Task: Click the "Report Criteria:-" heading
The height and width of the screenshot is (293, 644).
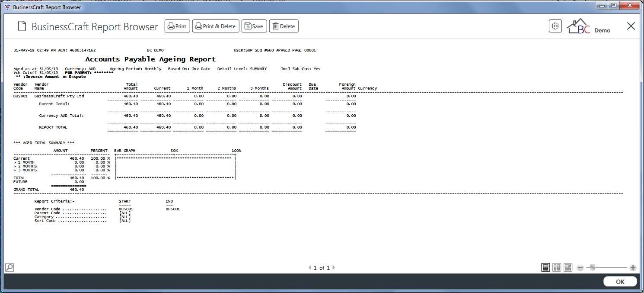Action: (54, 201)
